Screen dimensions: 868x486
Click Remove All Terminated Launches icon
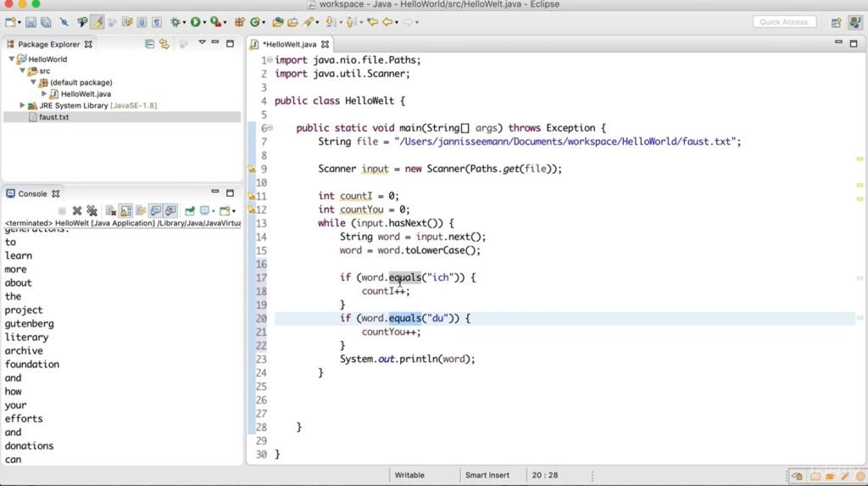point(92,210)
